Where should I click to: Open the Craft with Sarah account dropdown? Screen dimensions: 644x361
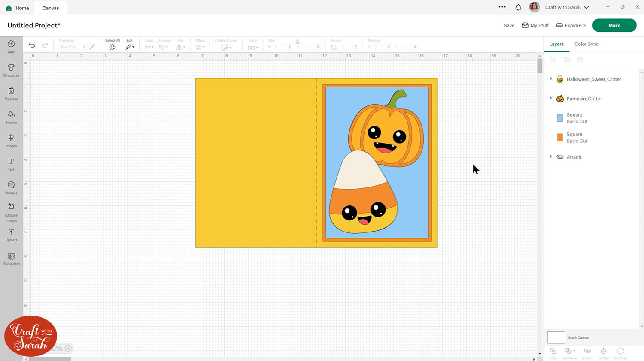click(566, 7)
